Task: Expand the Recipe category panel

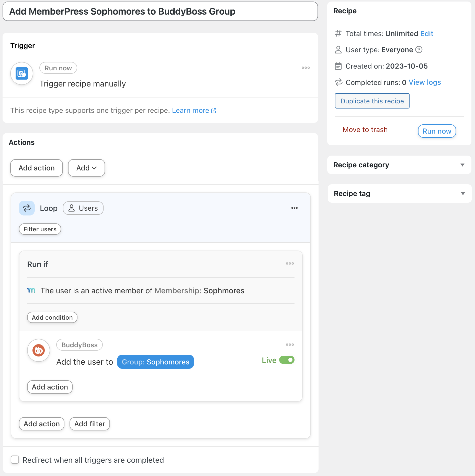Action: pyautogui.click(x=399, y=165)
